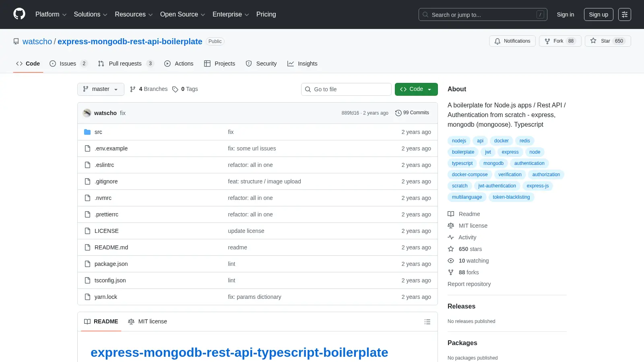Viewport: 644px width, 362px height.
Task: Click the eye icon beside watching
Action: pyautogui.click(x=451, y=261)
